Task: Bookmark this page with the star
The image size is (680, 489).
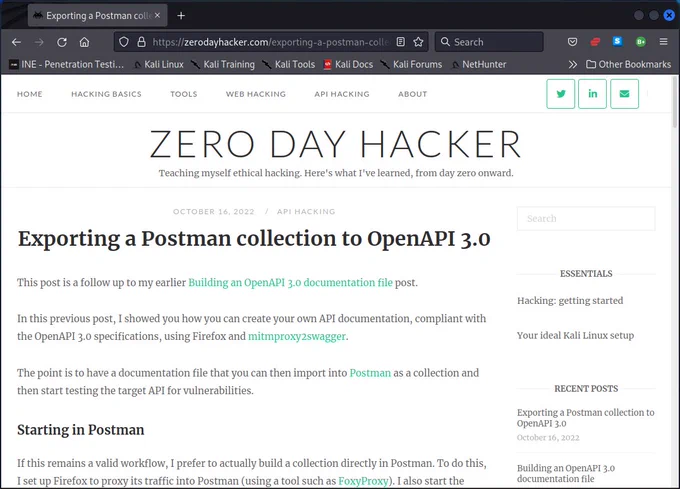Action: (418, 42)
